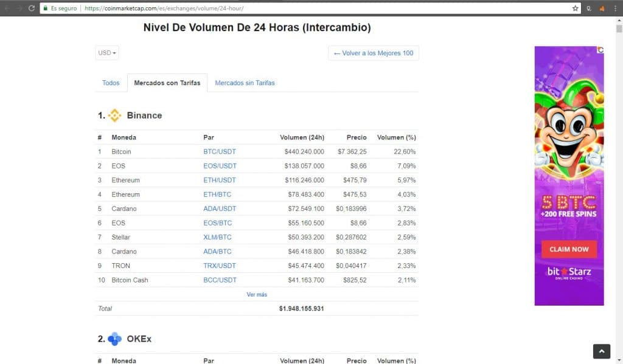
Task: Select the Mercados sin Tarifas tab
Action: (x=245, y=83)
